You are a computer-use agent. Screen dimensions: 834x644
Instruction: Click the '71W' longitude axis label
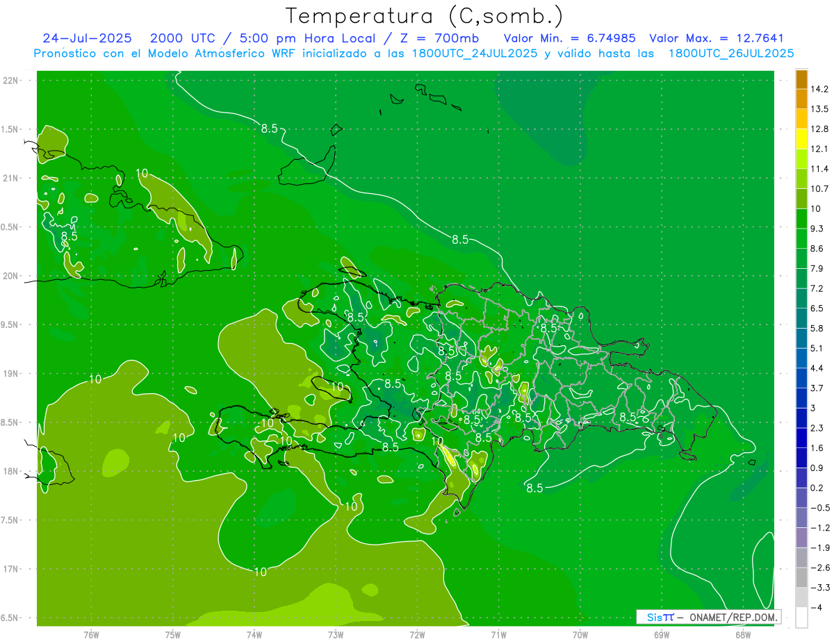click(x=498, y=635)
